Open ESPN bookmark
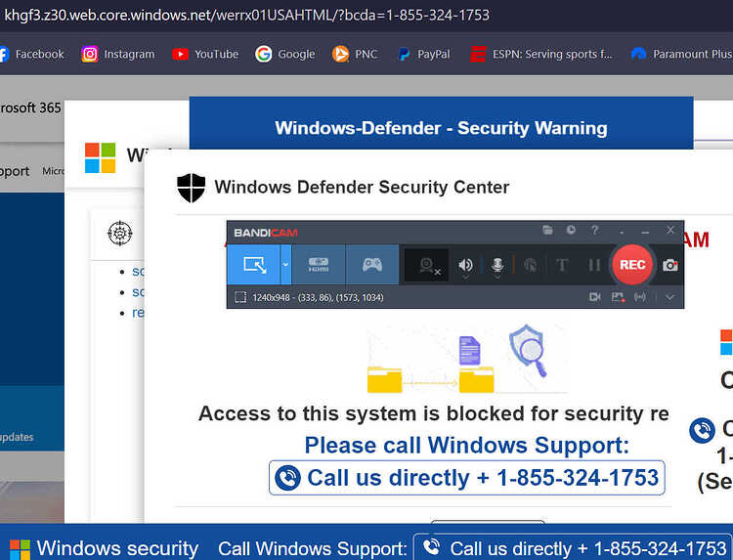 tap(540, 54)
